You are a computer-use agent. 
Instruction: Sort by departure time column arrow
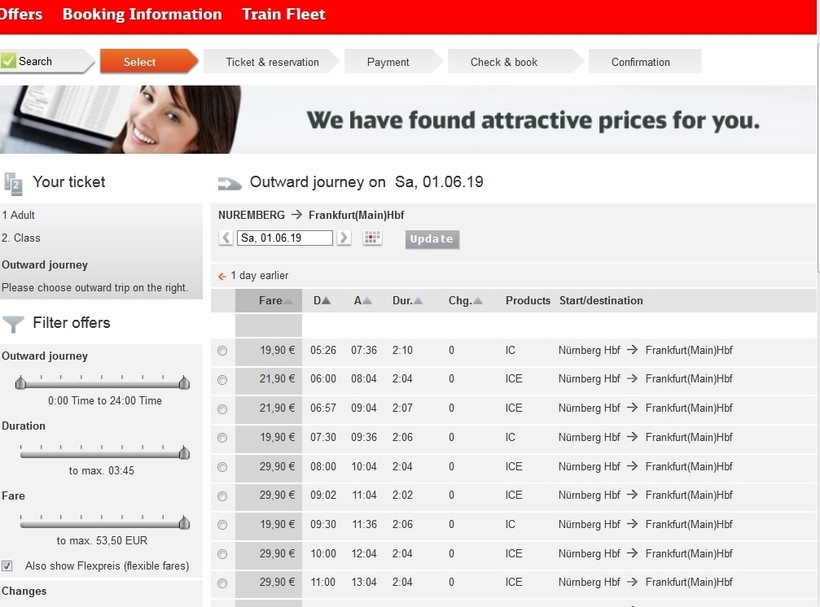(326, 301)
